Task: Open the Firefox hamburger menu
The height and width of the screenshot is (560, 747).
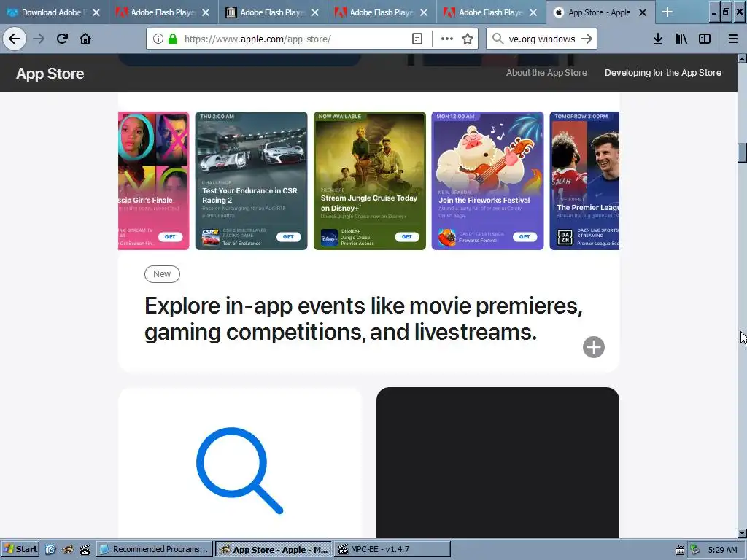Action: 733,39
